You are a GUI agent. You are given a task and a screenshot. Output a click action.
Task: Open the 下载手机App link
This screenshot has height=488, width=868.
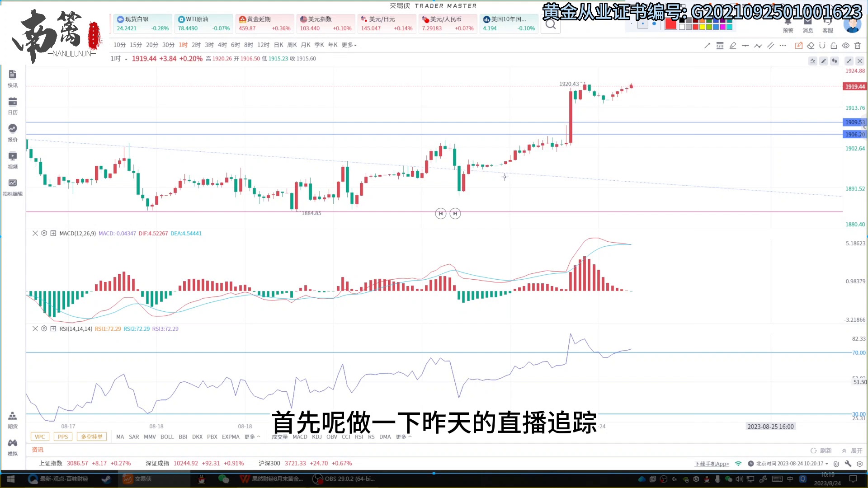[x=712, y=464]
